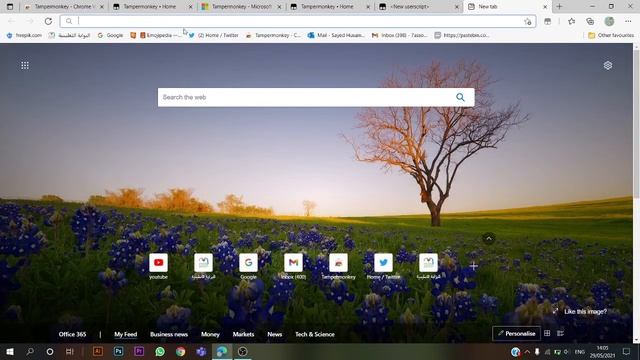The image size is (640, 360).
Task: Open the Google quick link tile
Action: tap(248, 262)
